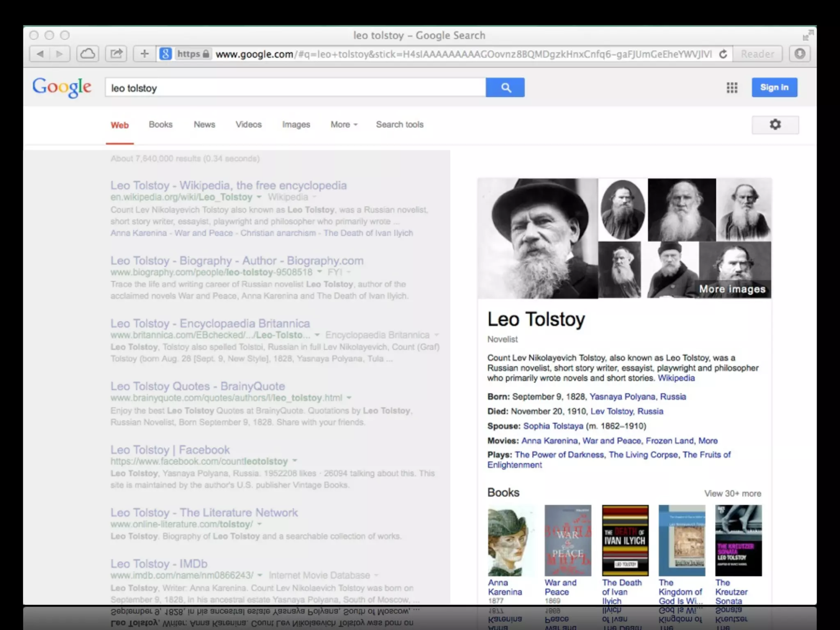Open the Anna Karenina book cover
The width and height of the screenshot is (840, 630).
(x=511, y=541)
